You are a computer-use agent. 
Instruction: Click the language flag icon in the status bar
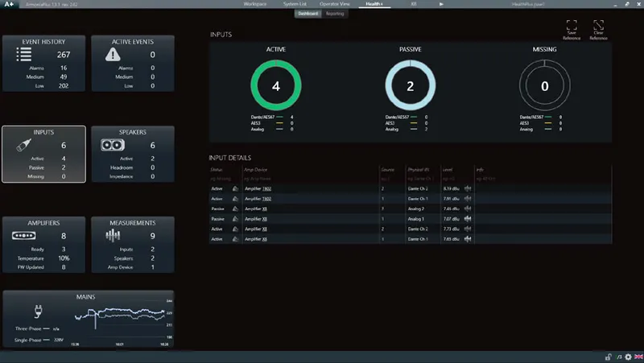638,357
